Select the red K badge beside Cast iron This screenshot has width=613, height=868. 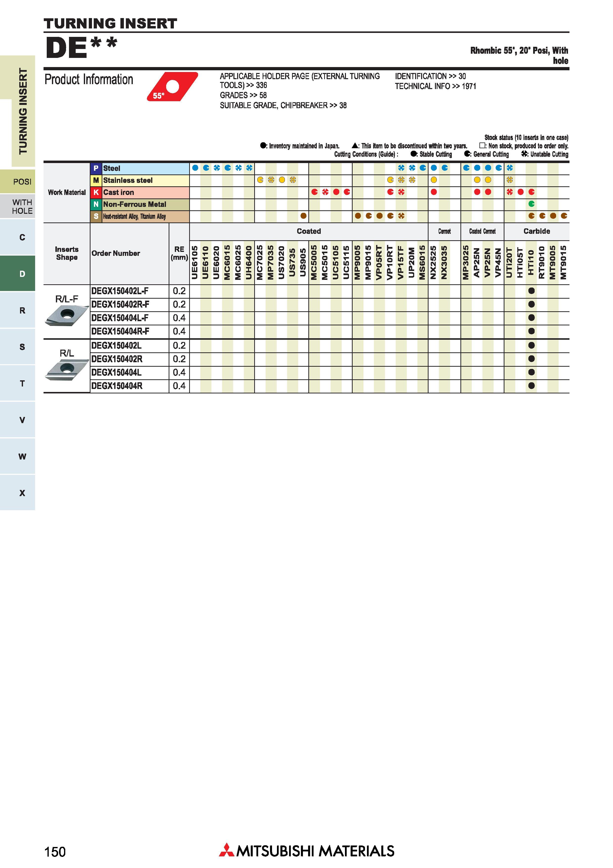pyautogui.click(x=96, y=193)
